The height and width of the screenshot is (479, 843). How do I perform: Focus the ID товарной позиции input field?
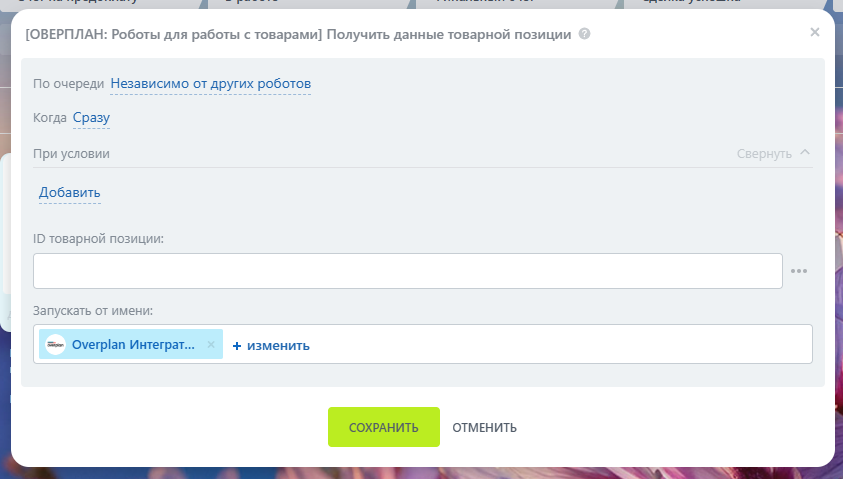(407, 271)
